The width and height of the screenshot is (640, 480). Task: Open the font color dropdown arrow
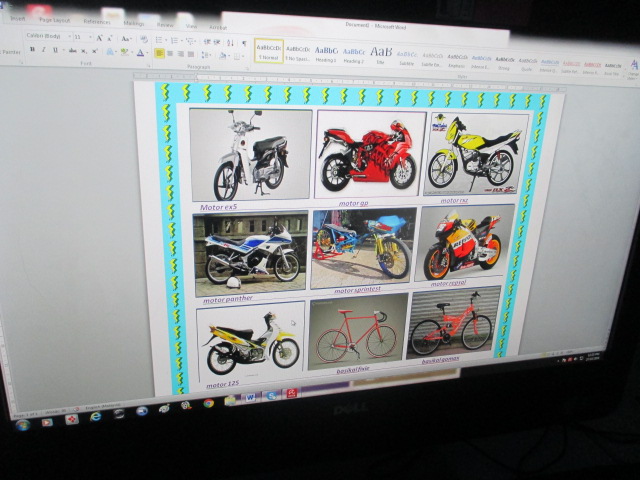tap(147, 53)
